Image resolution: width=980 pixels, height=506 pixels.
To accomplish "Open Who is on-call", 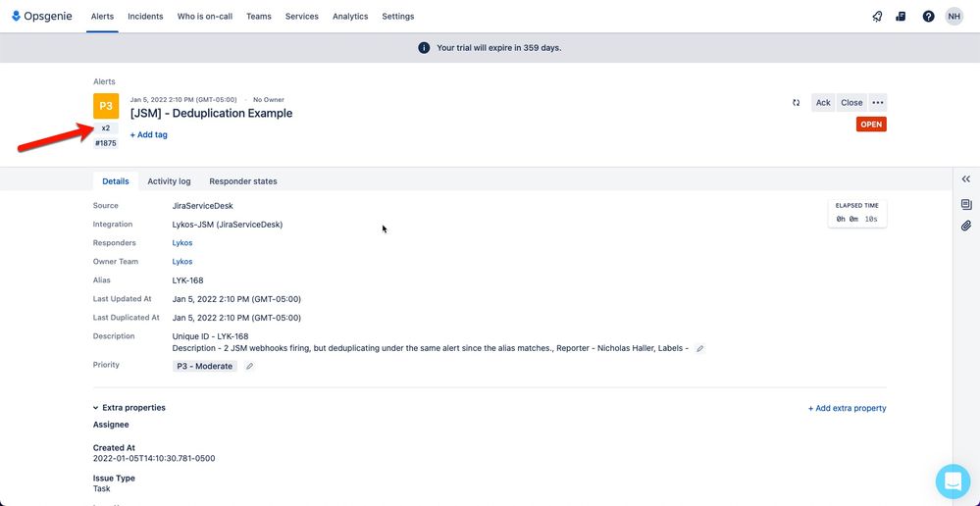I will tap(205, 17).
